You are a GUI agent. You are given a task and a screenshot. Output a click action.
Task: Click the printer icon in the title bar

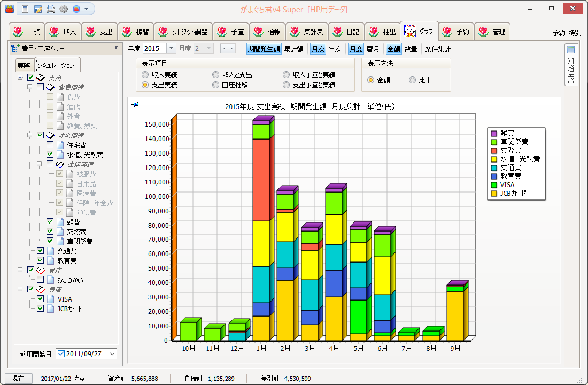[51, 9]
